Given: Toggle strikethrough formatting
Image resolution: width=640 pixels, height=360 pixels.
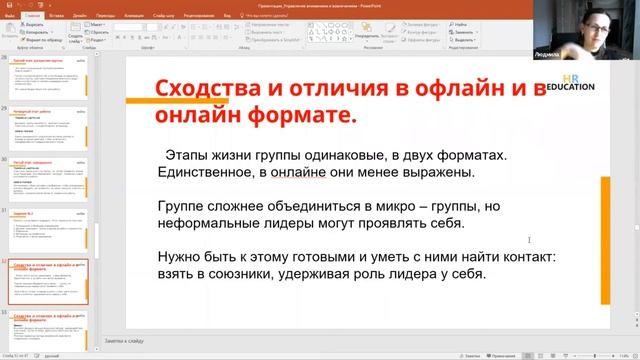Looking at the screenshot, I should 147,38.
